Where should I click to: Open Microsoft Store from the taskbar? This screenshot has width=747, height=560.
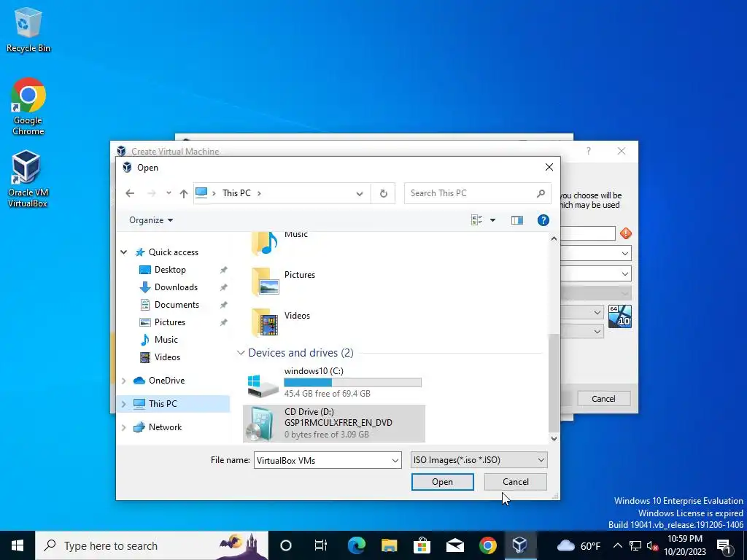pos(422,545)
